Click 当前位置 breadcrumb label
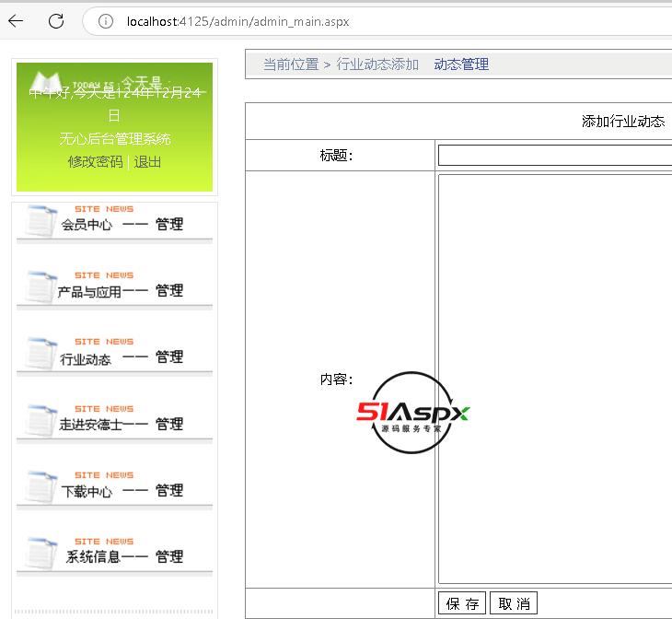This screenshot has height=619, width=672. click(x=291, y=64)
